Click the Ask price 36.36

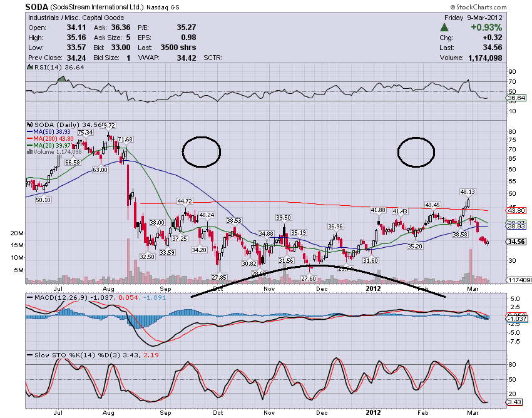point(121,28)
